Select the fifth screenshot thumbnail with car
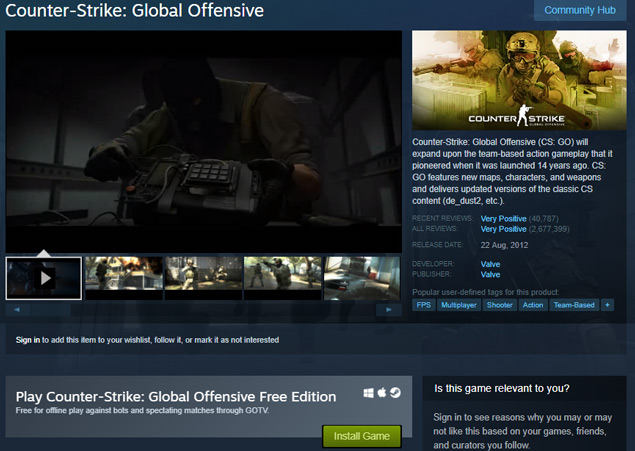 [x=362, y=278]
